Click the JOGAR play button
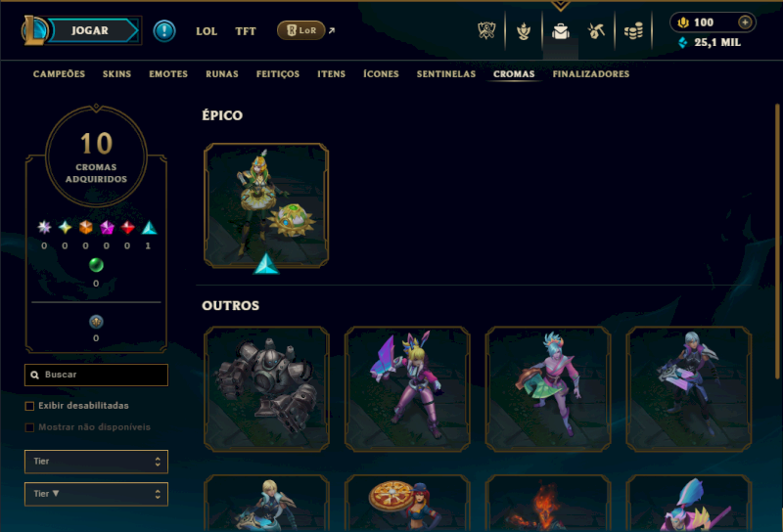 (x=92, y=30)
